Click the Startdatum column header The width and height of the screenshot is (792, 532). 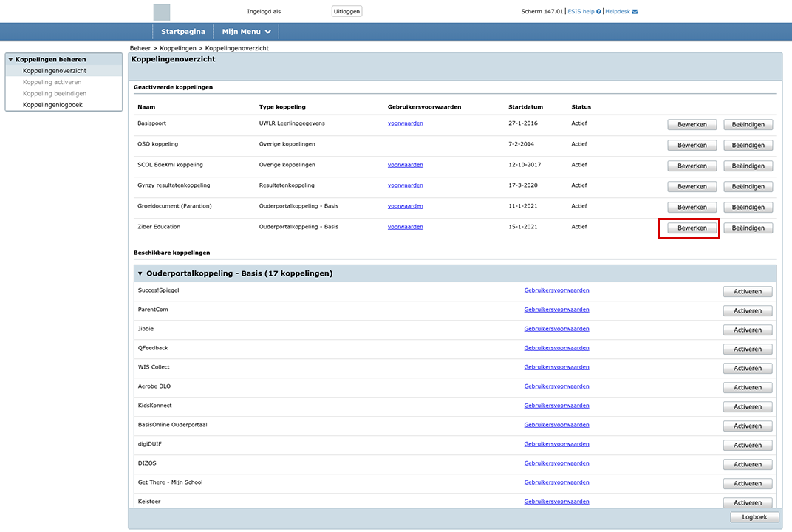(x=525, y=107)
